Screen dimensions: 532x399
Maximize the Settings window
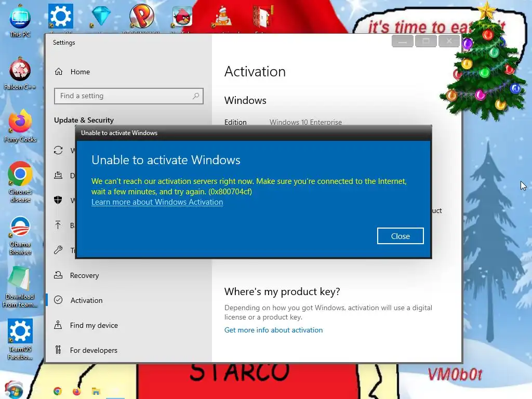(426, 41)
